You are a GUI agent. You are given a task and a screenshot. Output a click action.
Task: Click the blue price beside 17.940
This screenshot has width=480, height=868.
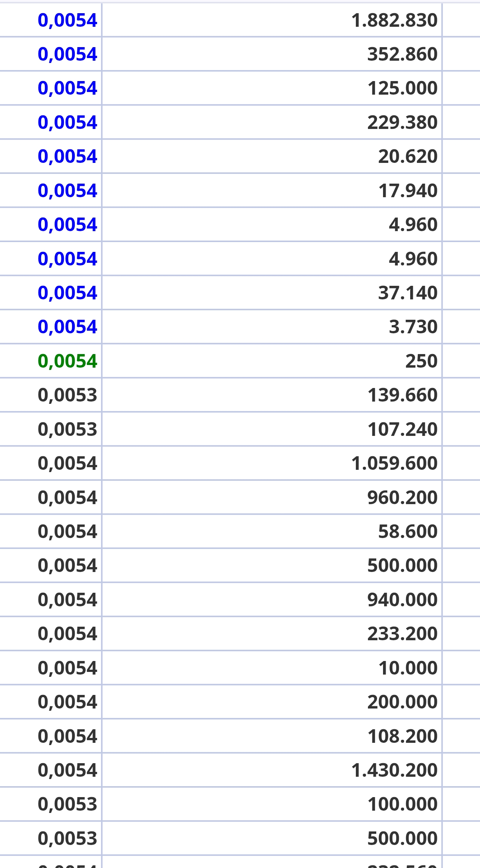[68, 191]
